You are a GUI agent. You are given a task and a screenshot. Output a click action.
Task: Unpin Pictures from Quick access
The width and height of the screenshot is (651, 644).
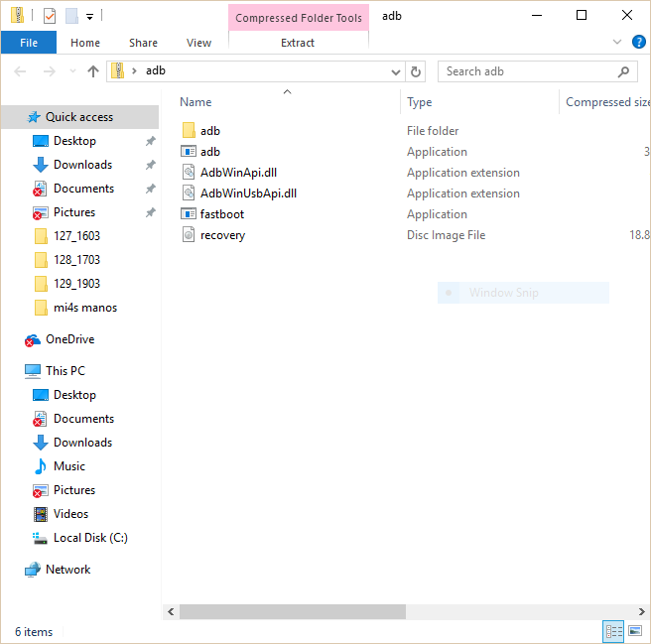coord(151,212)
